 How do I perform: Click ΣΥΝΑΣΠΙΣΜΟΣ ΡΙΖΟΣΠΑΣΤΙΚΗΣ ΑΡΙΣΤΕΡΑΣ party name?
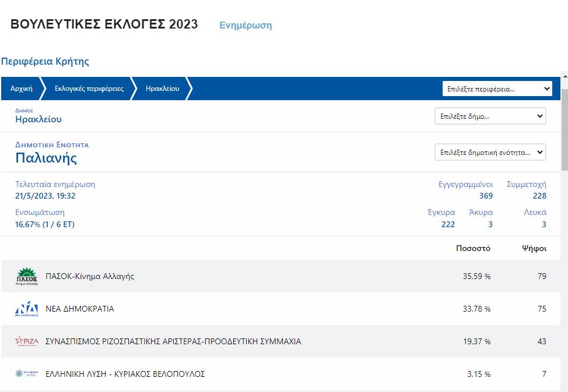[x=173, y=341]
